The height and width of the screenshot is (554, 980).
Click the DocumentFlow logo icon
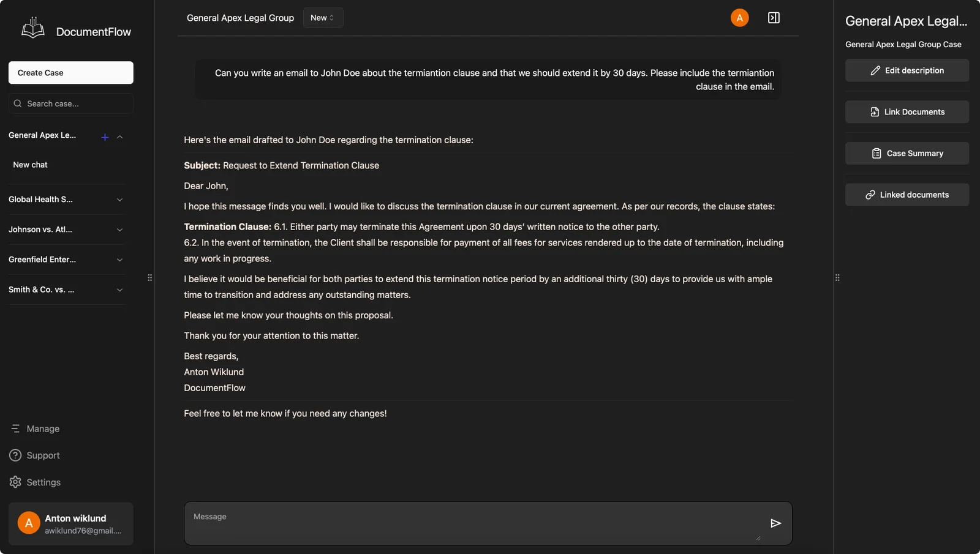(x=33, y=29)
